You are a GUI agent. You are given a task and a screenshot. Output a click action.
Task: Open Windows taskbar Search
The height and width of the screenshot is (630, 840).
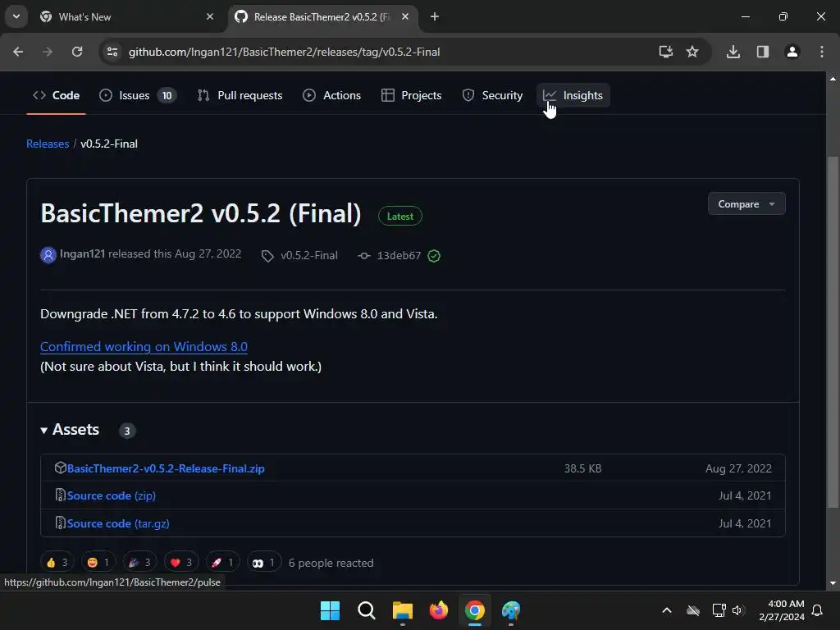pos(367,610)
